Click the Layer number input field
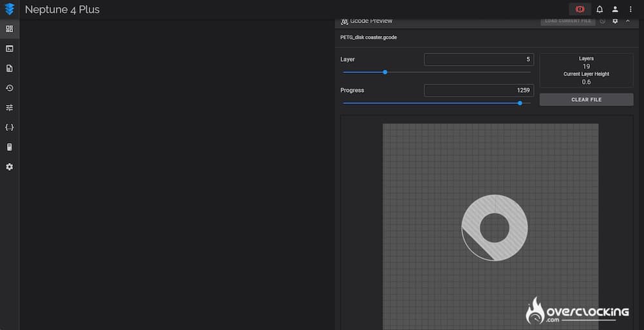This screenshot has height=330, width=644. coord(478,59)
